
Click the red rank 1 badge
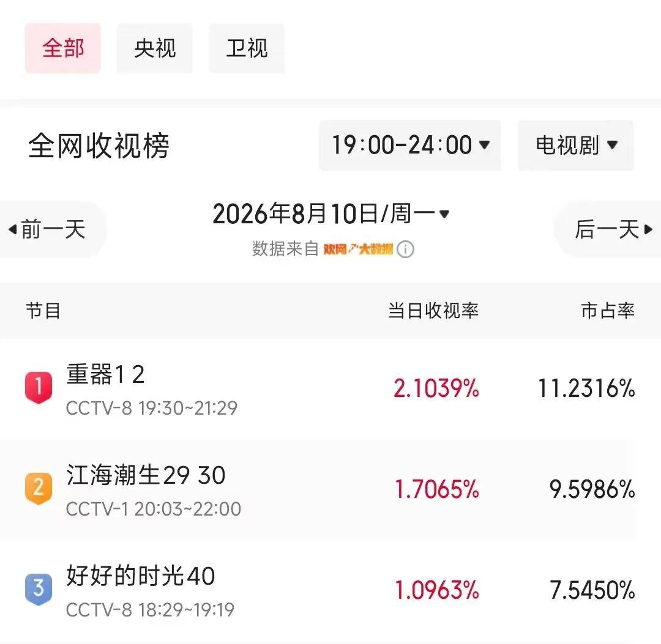(x=39, y=388)
